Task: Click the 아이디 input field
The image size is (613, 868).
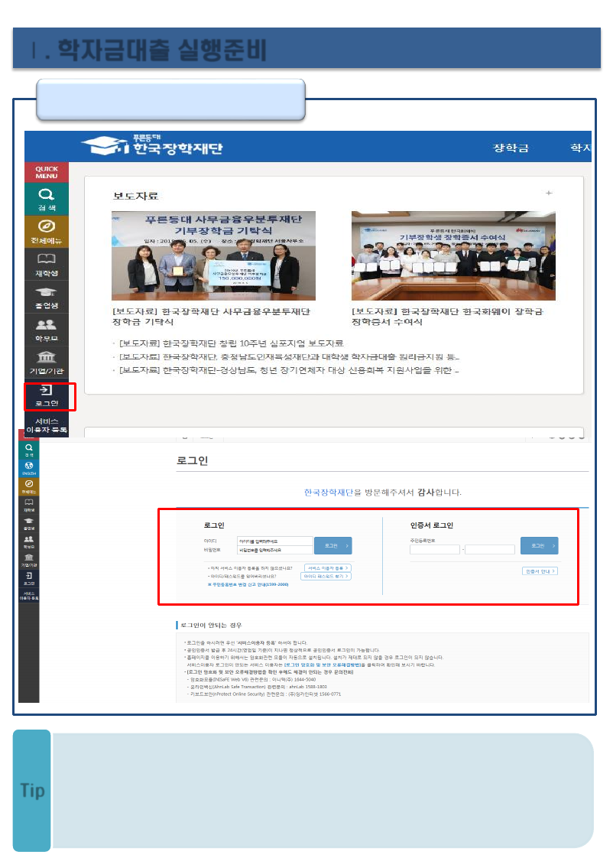Action: (275, 541)
